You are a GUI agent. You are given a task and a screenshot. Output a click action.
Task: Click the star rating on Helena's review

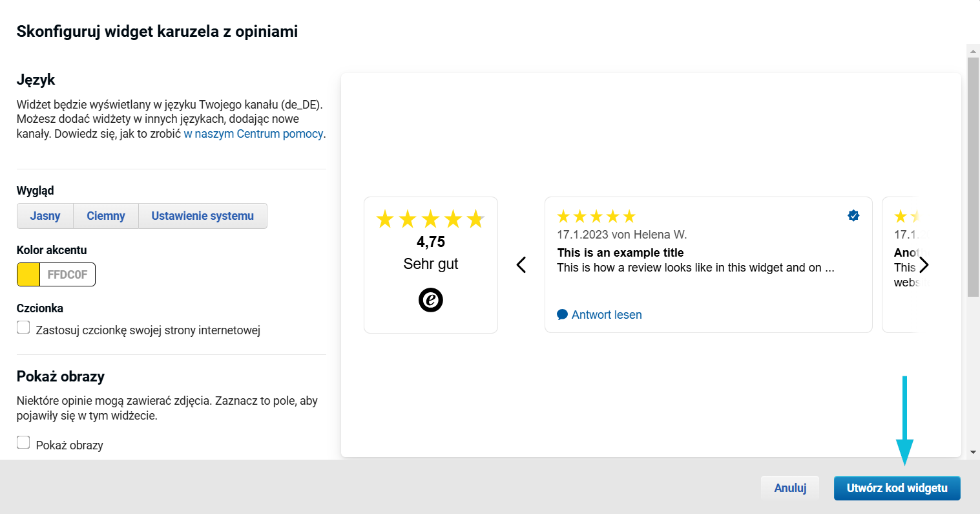(596, 216)
